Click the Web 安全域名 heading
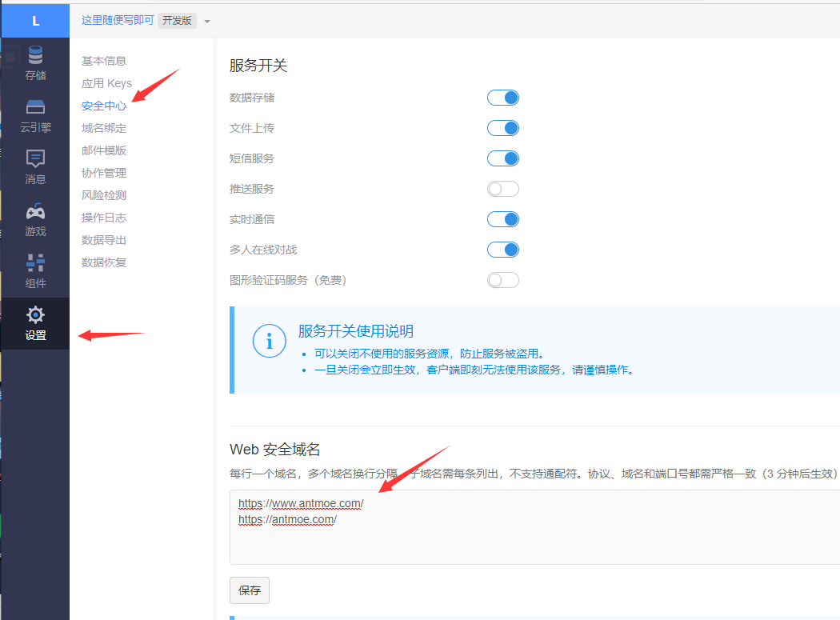 pyautogui.click(x=275, y=449)
